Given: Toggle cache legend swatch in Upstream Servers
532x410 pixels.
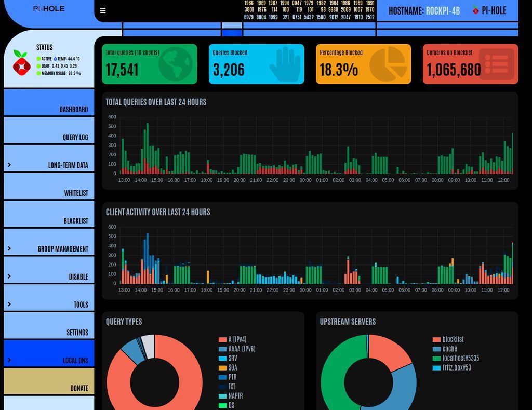Looking at the screenshot, I should 436,349.
